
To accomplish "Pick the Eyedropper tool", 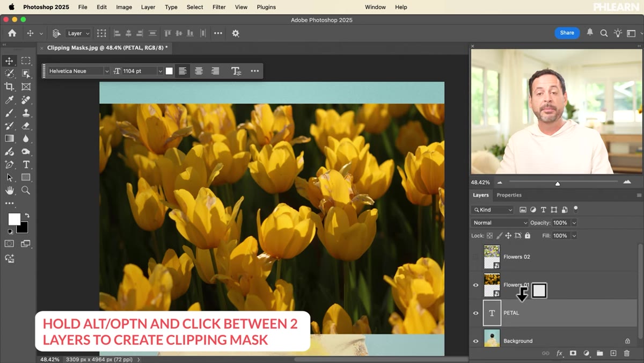I will pyautogui.click(x=9, y=100).
